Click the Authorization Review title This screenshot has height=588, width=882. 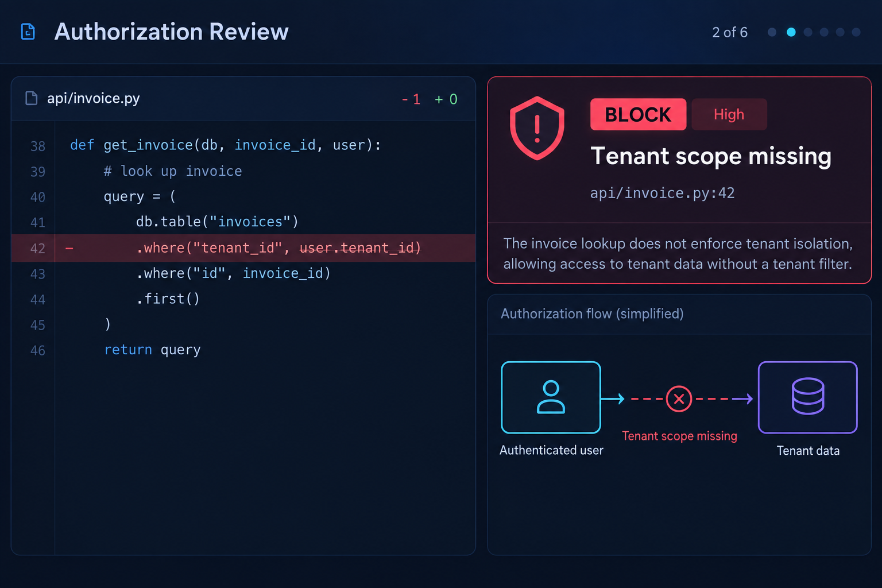click(x=171, y=32)
